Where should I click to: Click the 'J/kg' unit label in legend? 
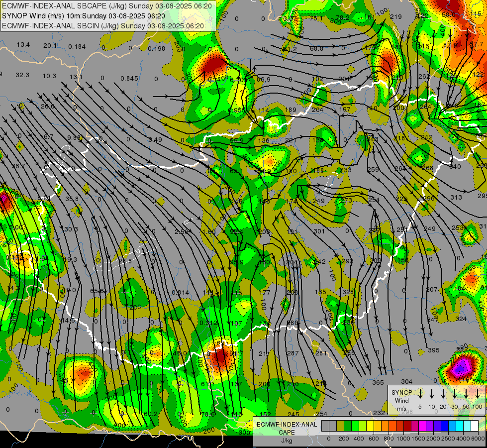point(287,441)
